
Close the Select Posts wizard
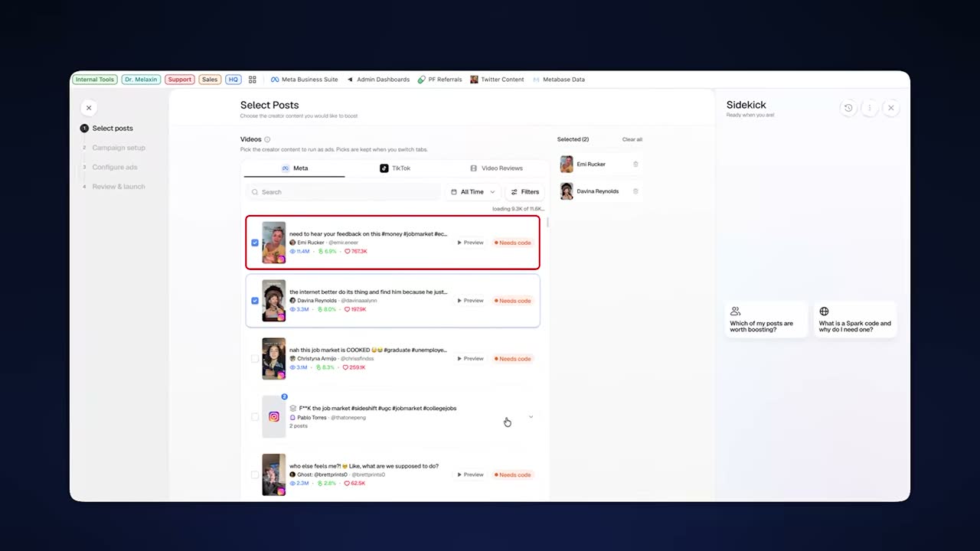[x=89, y=108]
